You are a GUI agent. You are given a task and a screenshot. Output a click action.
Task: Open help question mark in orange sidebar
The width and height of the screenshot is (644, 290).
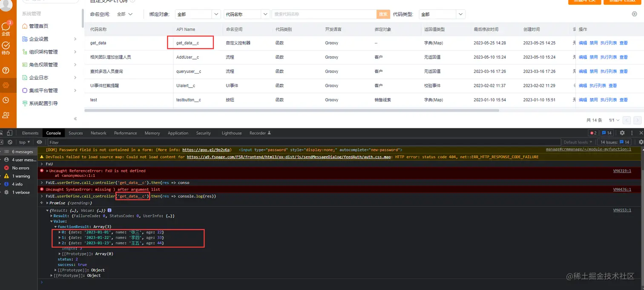pos(6,70)
